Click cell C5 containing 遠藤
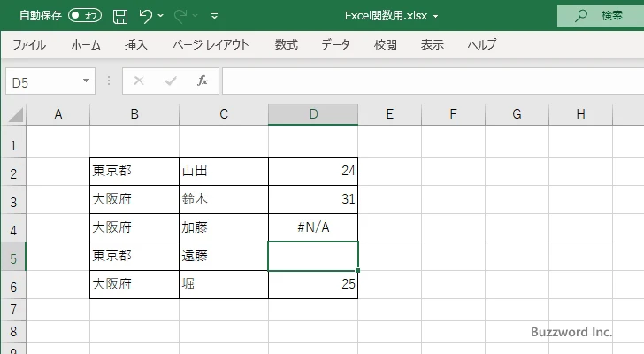 [224, 257]
